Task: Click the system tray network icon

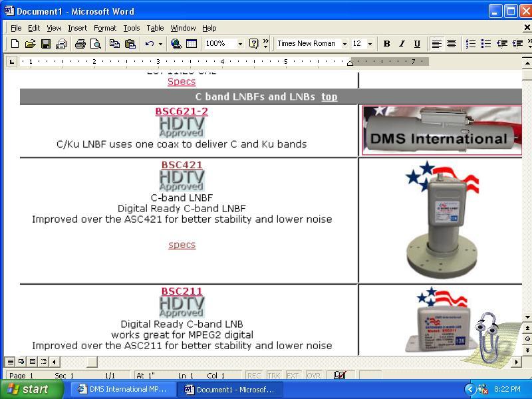Action: point(482,389)
